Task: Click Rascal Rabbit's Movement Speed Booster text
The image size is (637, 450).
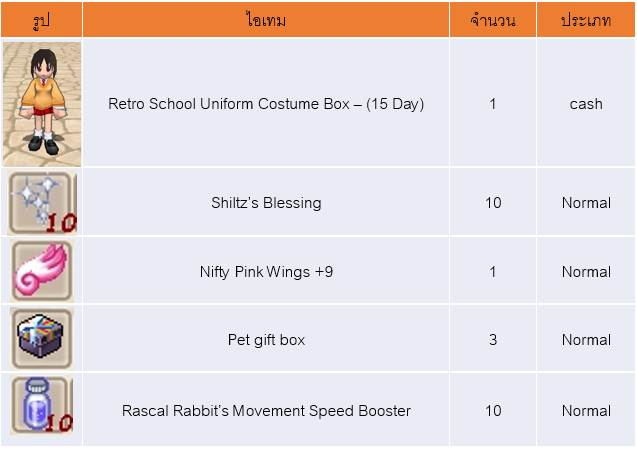Action: 266,411
